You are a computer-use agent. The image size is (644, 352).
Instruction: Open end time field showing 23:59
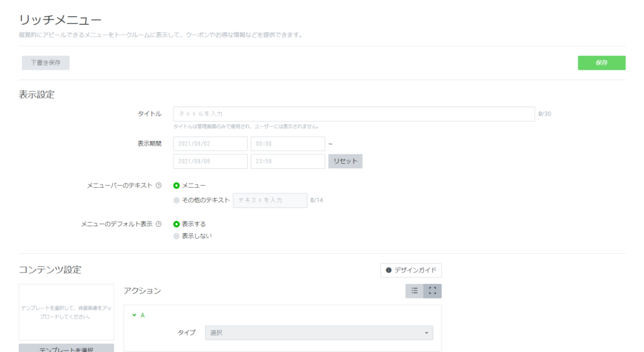pyautogui.click(x=287, y=161)
